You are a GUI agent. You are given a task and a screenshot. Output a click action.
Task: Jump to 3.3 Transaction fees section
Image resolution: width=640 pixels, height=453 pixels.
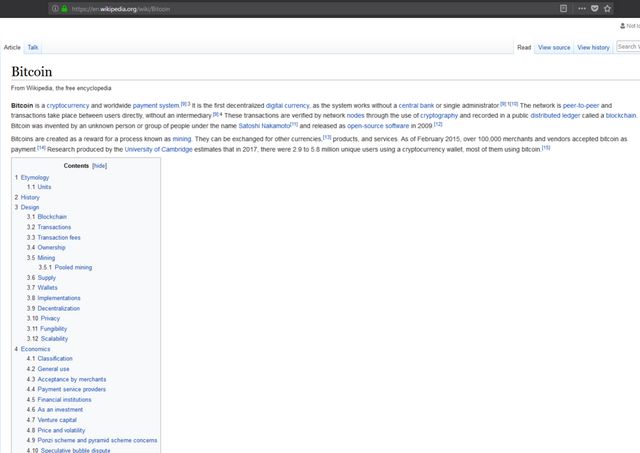54,238
